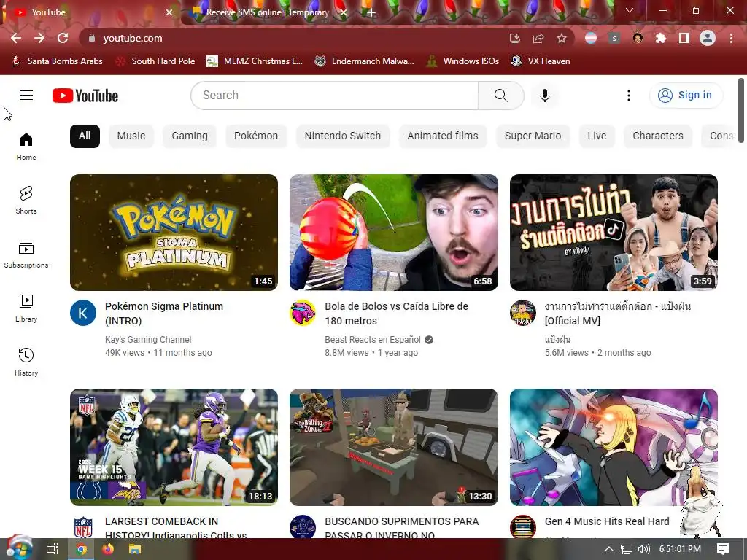Show hidden tray icons chevron
The image size is (747, 560).
608,549
